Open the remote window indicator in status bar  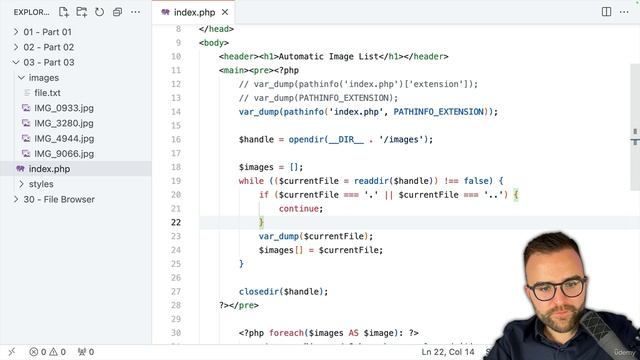12,352
